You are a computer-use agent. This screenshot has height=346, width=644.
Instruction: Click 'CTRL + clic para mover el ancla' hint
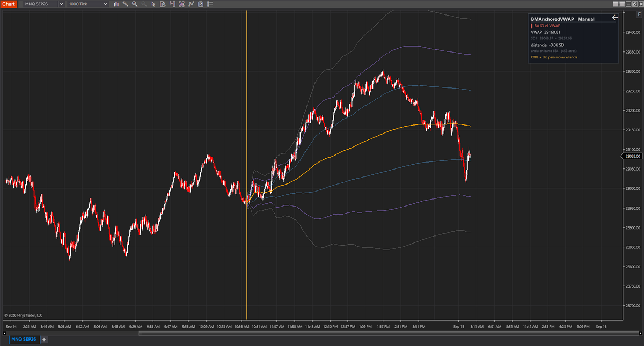point(554,57)
